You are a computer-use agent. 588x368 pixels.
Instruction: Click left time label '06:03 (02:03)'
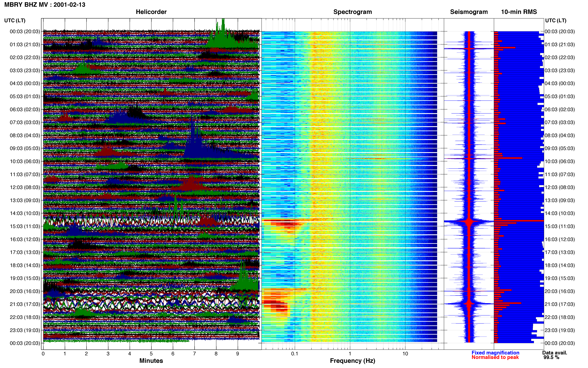tap(25, 109)
